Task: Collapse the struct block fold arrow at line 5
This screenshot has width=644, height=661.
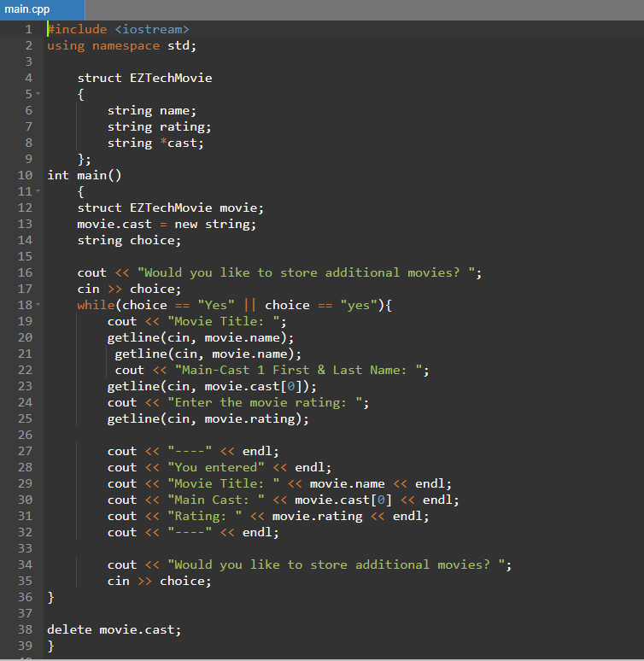Action: (x=38, y=94)
